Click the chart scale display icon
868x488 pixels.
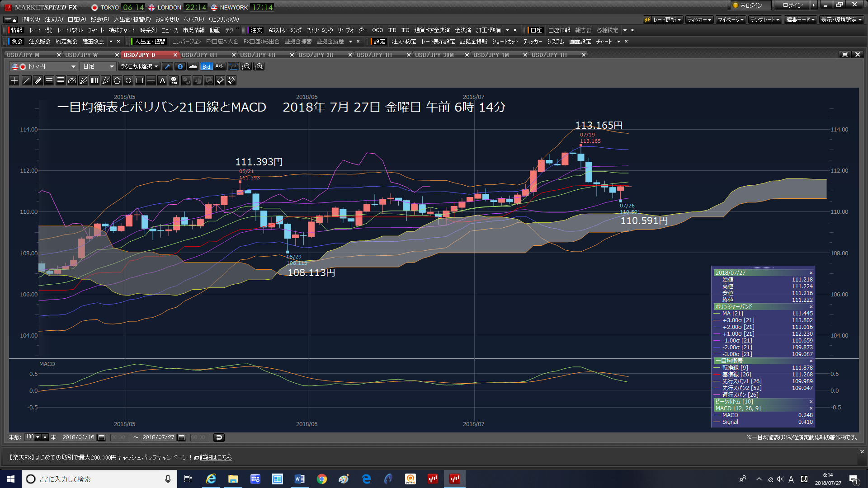233,66
